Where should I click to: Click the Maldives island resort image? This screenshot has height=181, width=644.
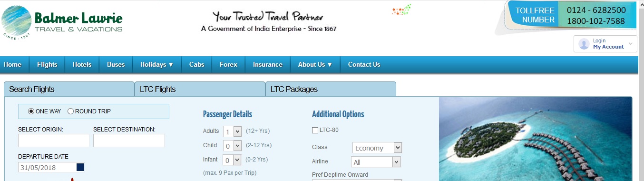pos(536,139)
